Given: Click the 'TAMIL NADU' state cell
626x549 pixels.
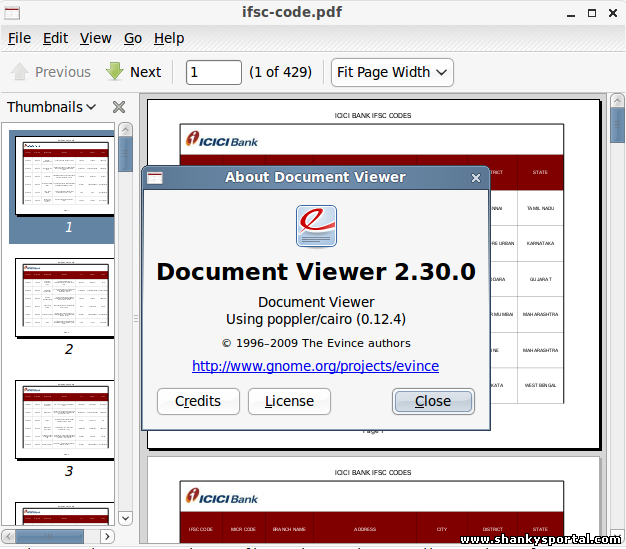Looking at the screenshot, I should (540, 208).
